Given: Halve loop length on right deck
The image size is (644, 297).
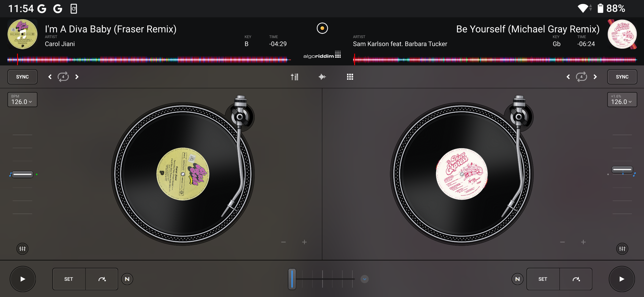Looking at the screenshot, I should [x=568, y=77].
